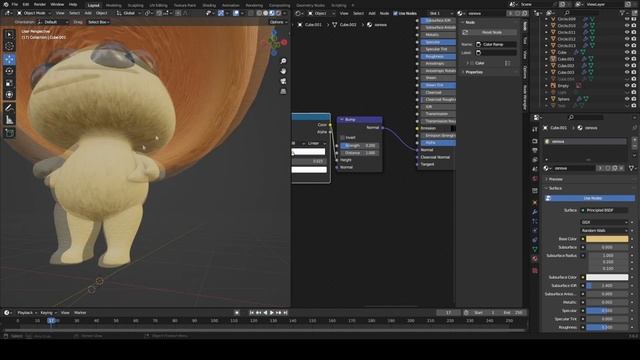Open the Random Walk subsurface method dropdown

pyautogui.click(x=604, y=231)
